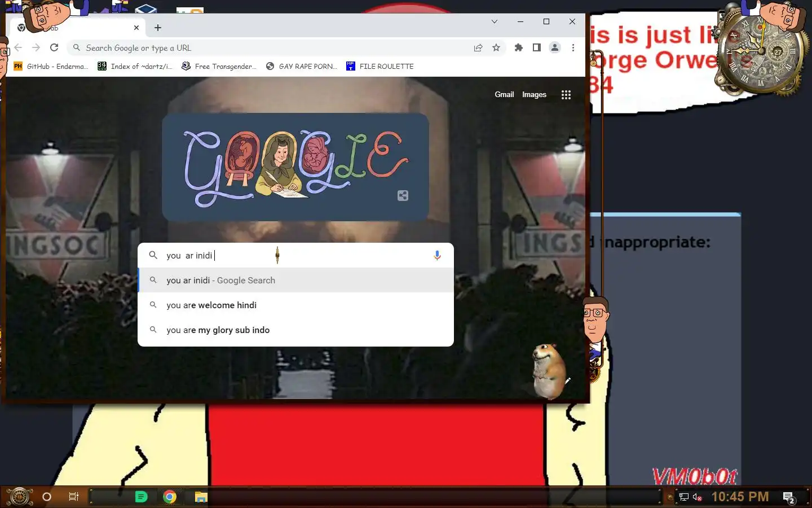Open Cortana search circle on taskbar

pos(47,497)
